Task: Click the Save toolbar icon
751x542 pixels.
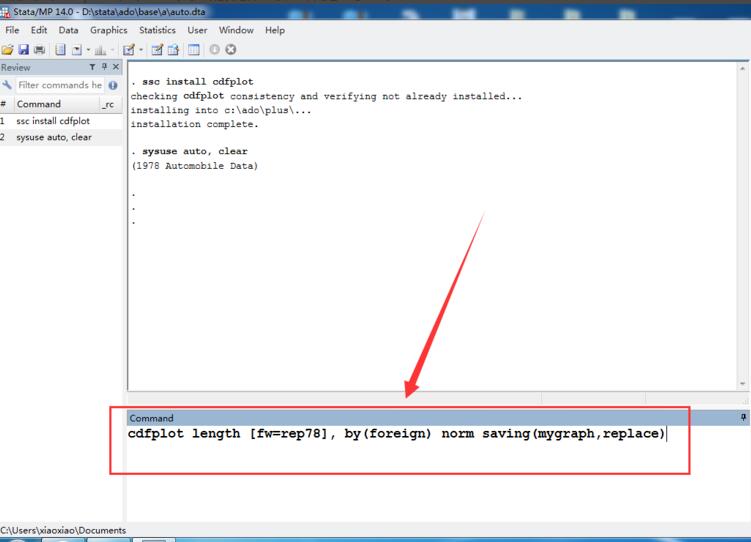Action: 23,49
